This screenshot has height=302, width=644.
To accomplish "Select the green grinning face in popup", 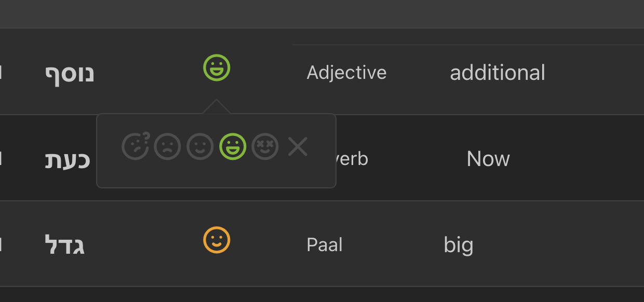I will (233, 147).
